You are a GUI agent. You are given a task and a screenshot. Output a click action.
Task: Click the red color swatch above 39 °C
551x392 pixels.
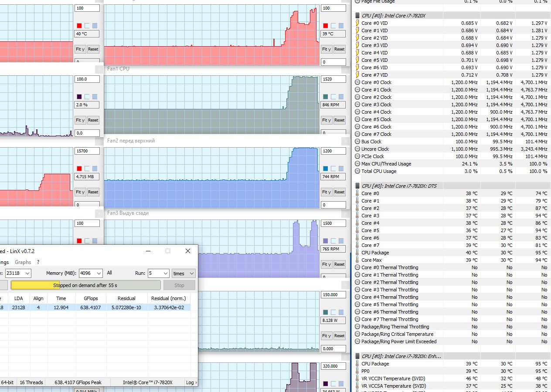tap(326, 26)
